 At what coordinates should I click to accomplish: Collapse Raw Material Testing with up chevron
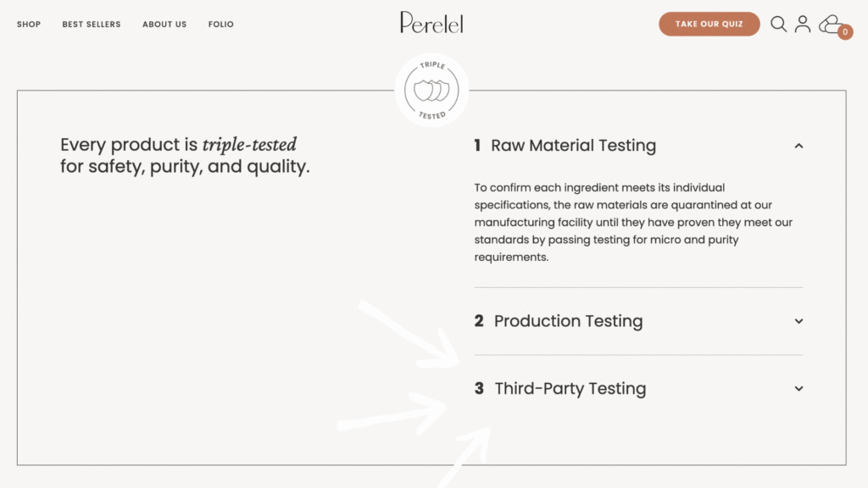(x=798, y=146)
